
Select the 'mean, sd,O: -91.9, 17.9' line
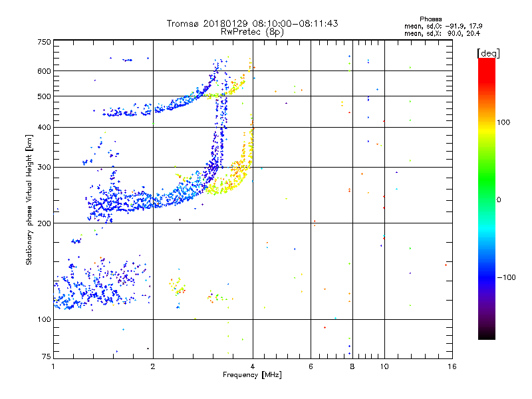coord(443,26)
